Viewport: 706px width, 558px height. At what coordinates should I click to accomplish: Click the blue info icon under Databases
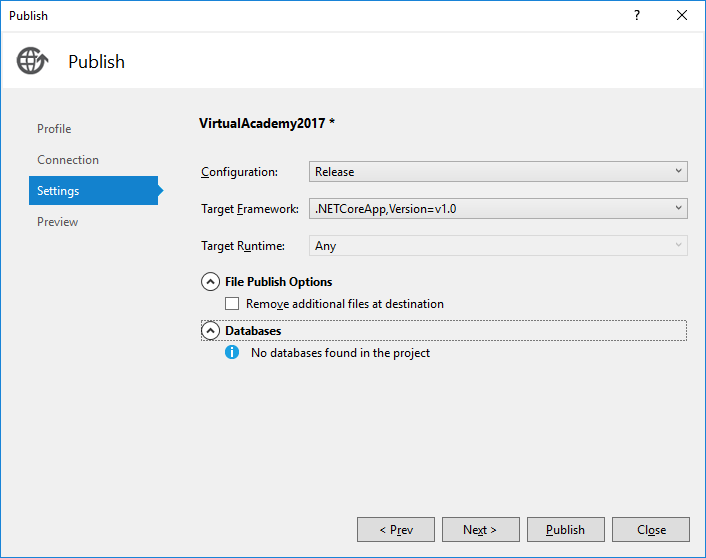pos(232,353)
